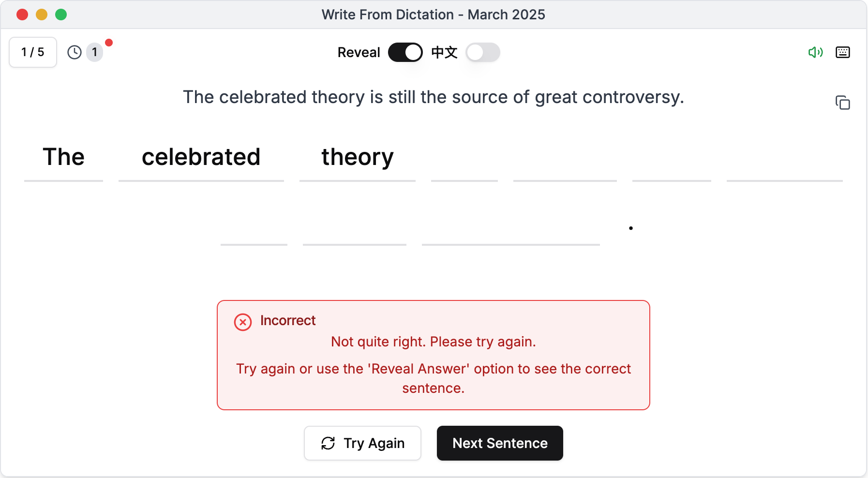Copy the revealed sentence to clipboard
The image size is (868, 478).
pyautogui.click(x=842, y=103)
